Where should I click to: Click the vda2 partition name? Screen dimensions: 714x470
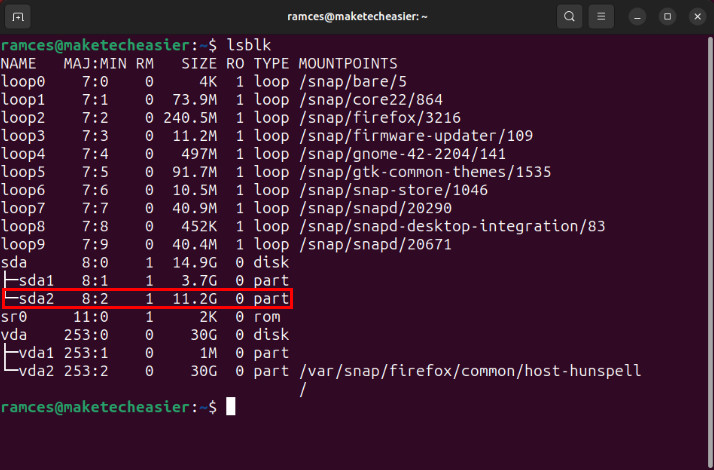36,371
